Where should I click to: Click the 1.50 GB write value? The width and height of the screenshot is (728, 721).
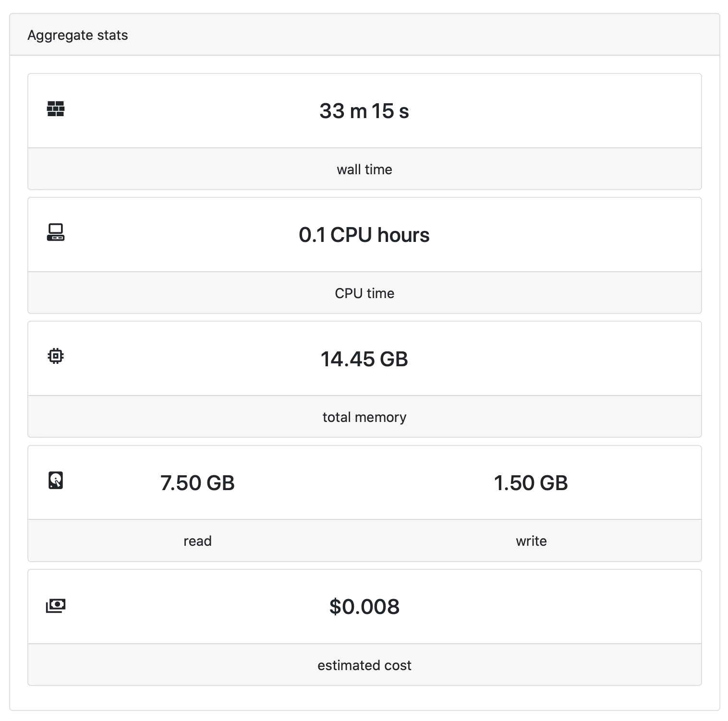531,483
